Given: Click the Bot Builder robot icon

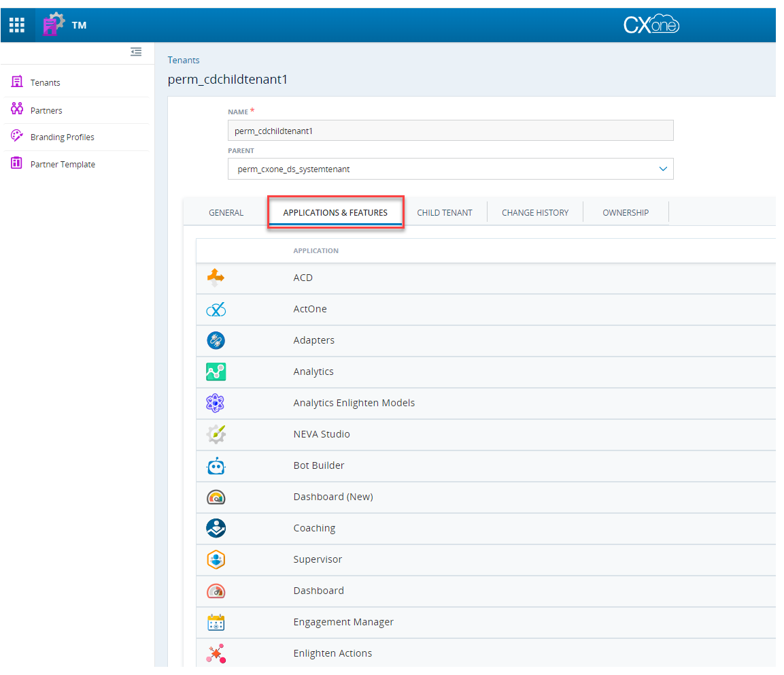Looking at the screenshot, I should [216, 466].
